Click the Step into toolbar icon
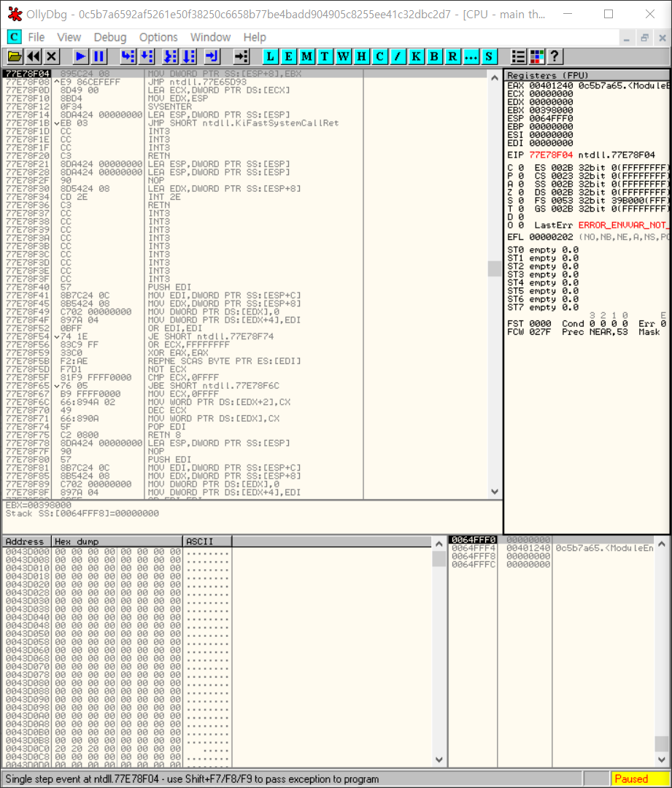The height and width of the screenshot is (788, 672). (x=128, y=56)
